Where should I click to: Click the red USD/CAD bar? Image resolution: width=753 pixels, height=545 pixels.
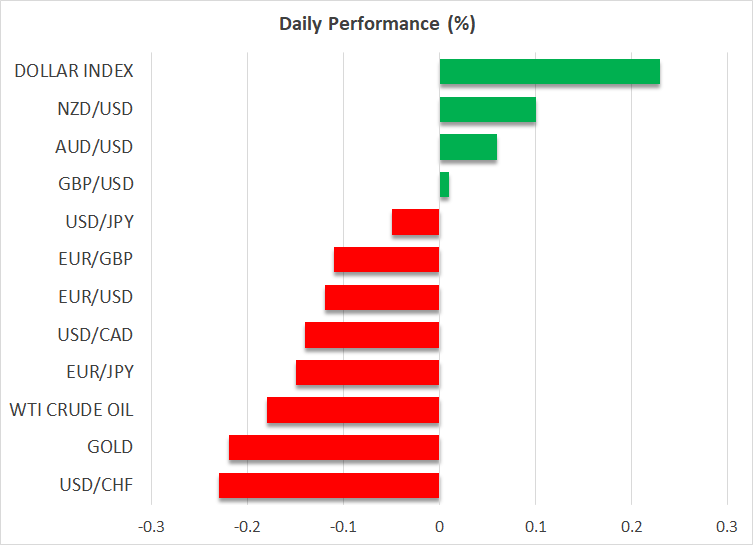(x=372, y=335)
